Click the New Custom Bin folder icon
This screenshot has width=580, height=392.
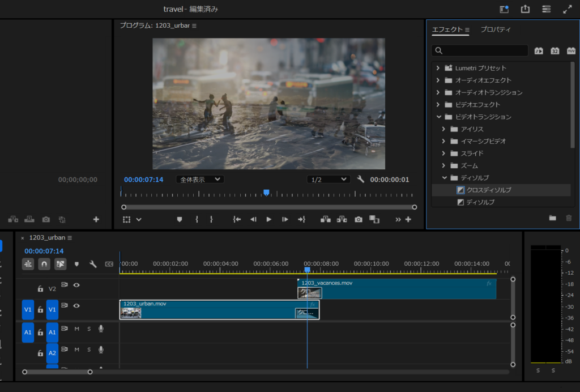(x=552, y=218)
